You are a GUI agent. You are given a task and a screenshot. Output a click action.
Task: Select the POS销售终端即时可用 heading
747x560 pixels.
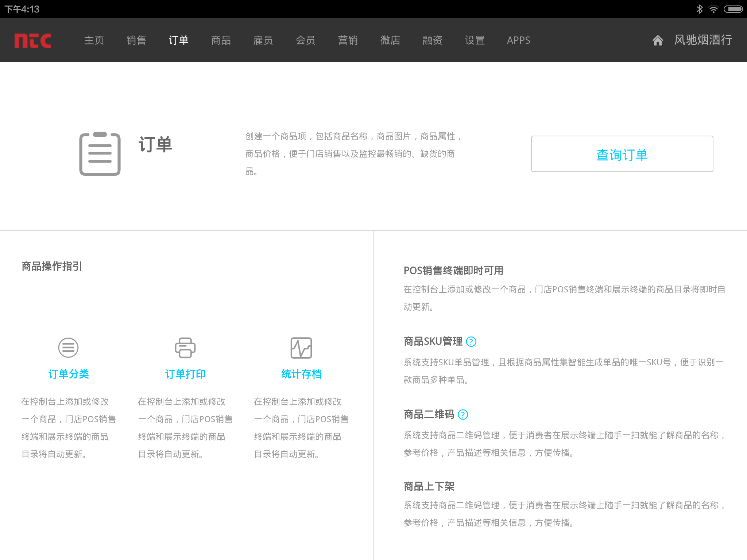click(x=453, y=271)
